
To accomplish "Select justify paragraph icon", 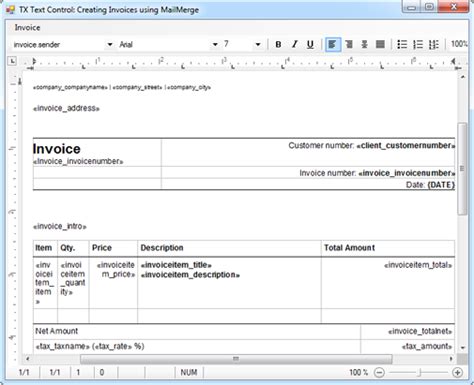I will coord(380,44).
